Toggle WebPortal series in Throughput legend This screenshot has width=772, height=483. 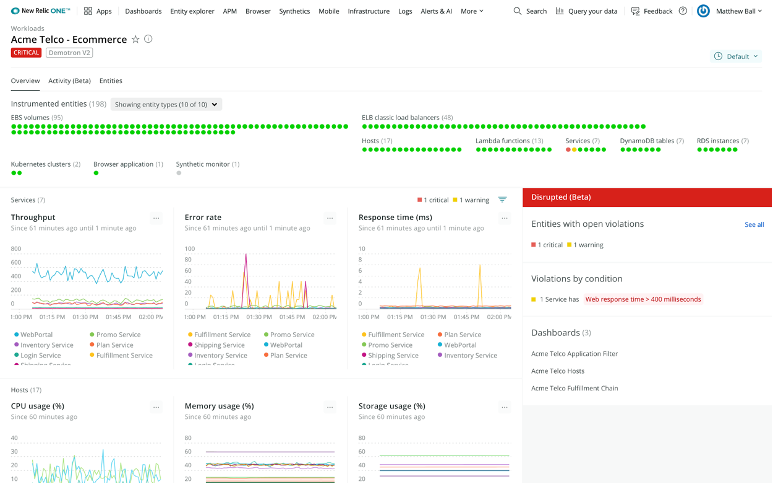coord(33,334)
